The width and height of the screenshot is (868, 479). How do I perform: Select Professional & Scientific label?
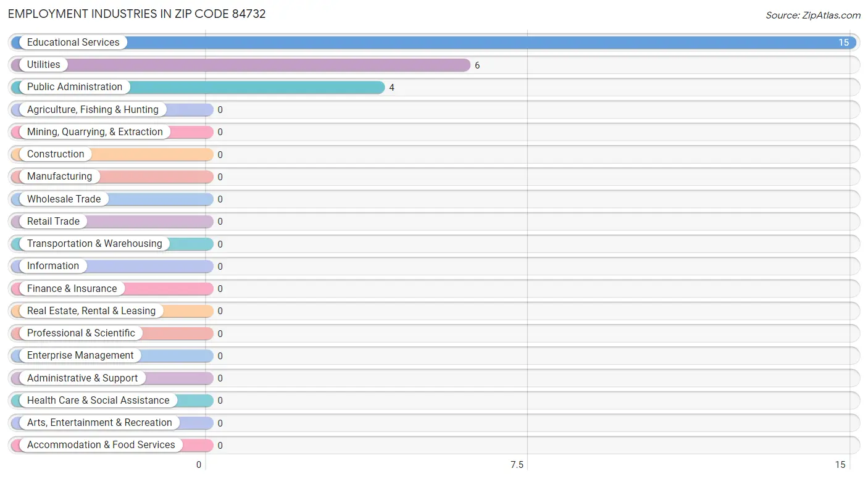coord(81,333)
